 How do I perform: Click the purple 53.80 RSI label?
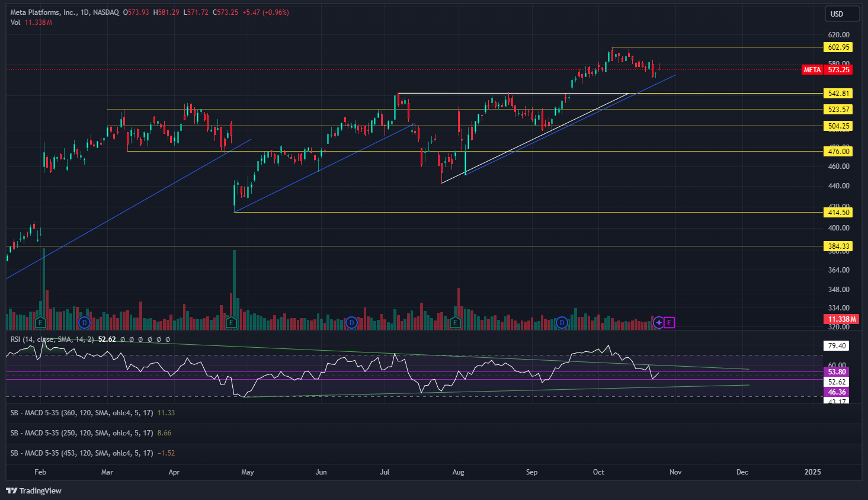coord(837,372)
